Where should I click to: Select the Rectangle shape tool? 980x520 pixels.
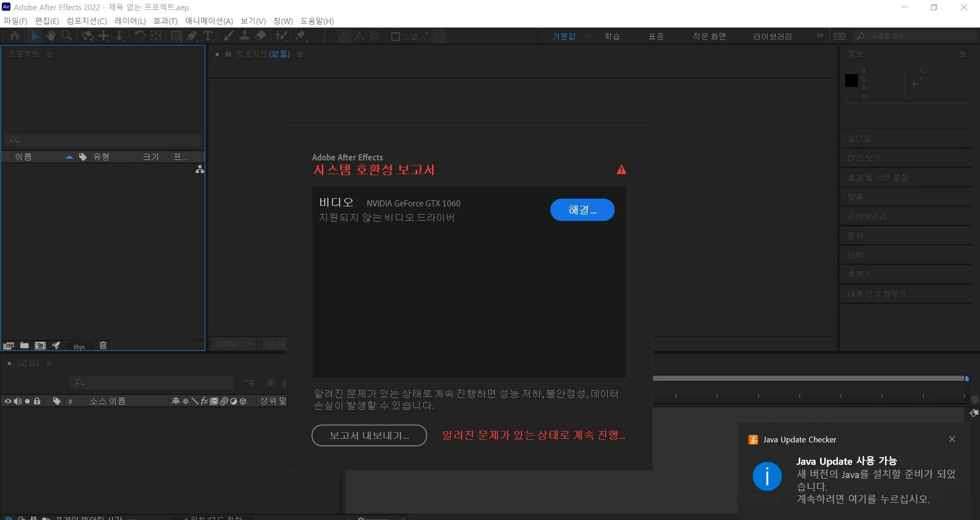tap(176, 36)
